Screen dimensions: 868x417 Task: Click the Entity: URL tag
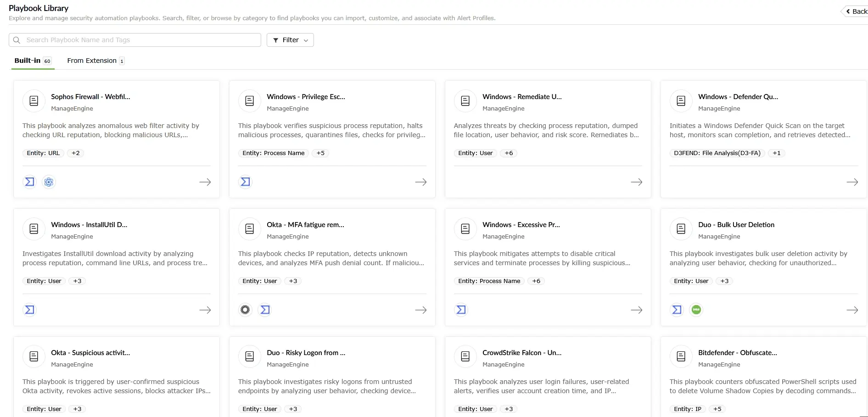tap(43, 153)
